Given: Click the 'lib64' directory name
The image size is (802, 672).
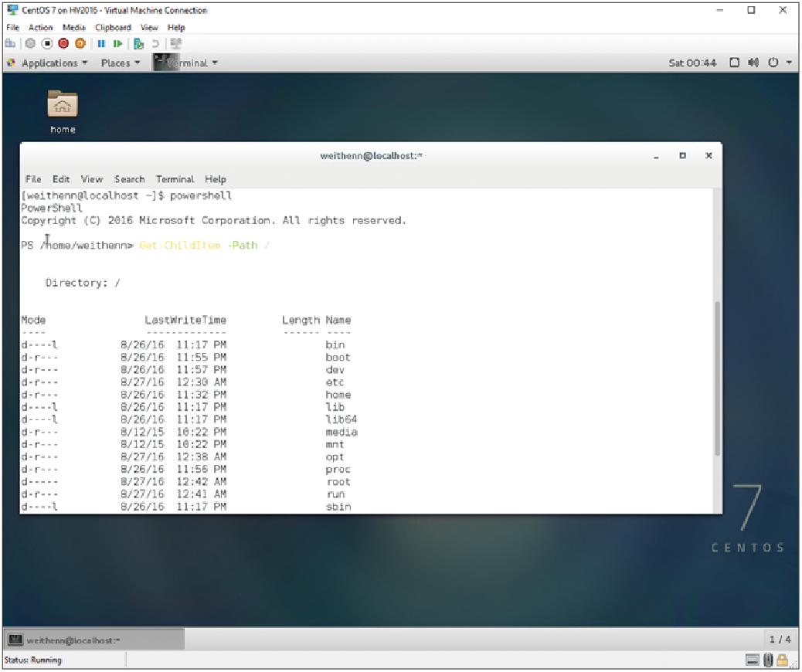Looking at the screenshot, I should (342, 420).
